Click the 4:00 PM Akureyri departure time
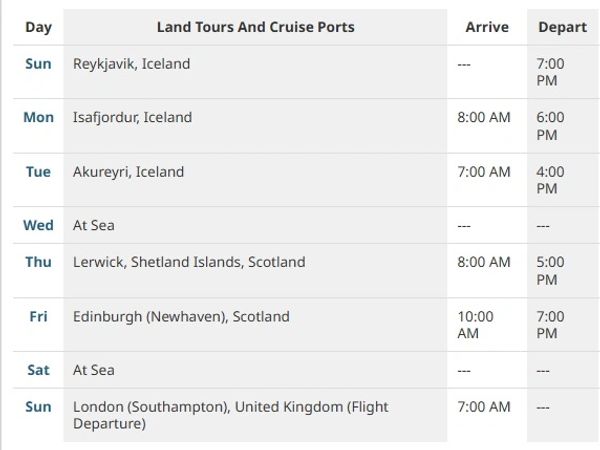Image resolution: width=600 pixels, height=450 pixels. point(550,180)
